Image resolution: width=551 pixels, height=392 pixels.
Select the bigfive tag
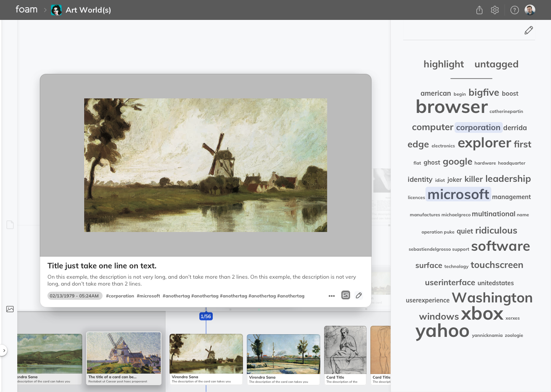click(x=484, y=92)
